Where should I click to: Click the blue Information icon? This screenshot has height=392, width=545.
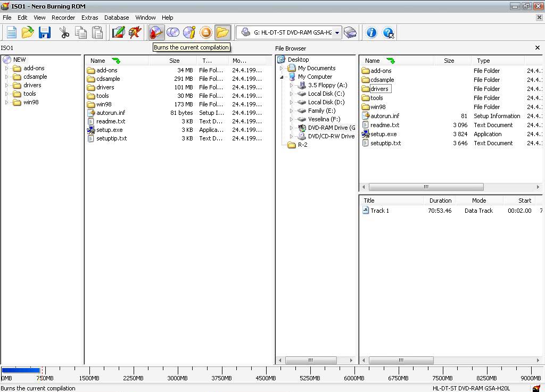pos(371,32)
